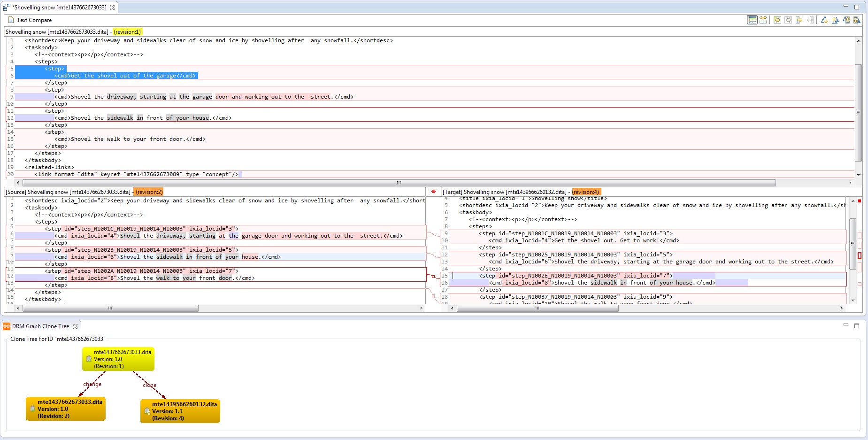Viewport: 868px width, 440px height.
Task: Click the 'clone' edge label in clone tree
Action: click(x=150, y=385)
